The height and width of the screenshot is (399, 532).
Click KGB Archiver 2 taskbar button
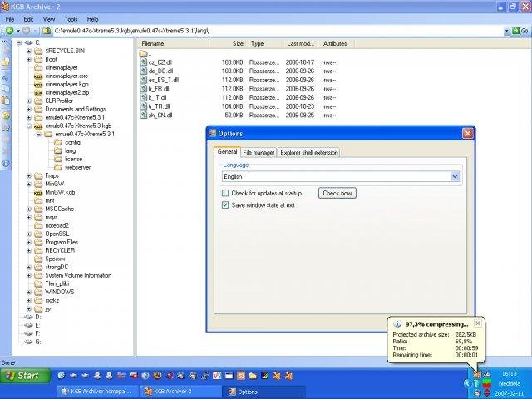(x=180, y=392)
